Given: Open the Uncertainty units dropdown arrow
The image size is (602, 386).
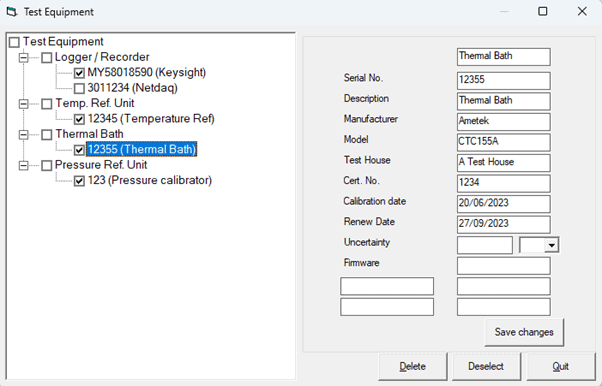Looking at the screenshot, I should tap(552, 245).
